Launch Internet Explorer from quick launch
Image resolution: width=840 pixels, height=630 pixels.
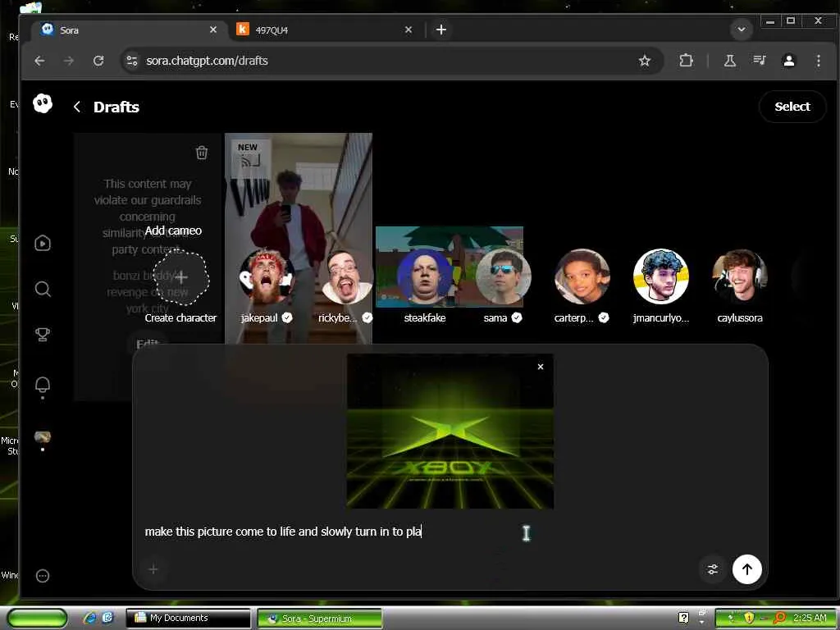coord(90,618)
